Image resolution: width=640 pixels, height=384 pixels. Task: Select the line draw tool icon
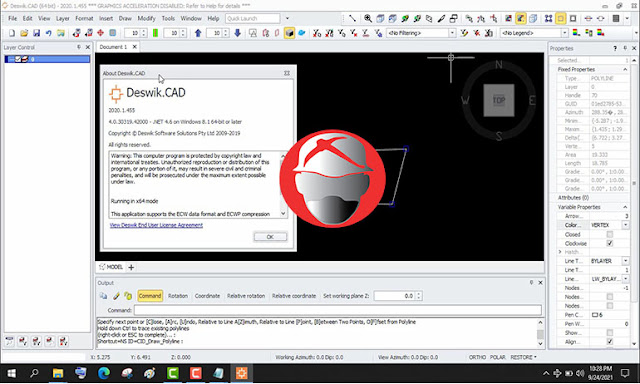pos(352,18)
